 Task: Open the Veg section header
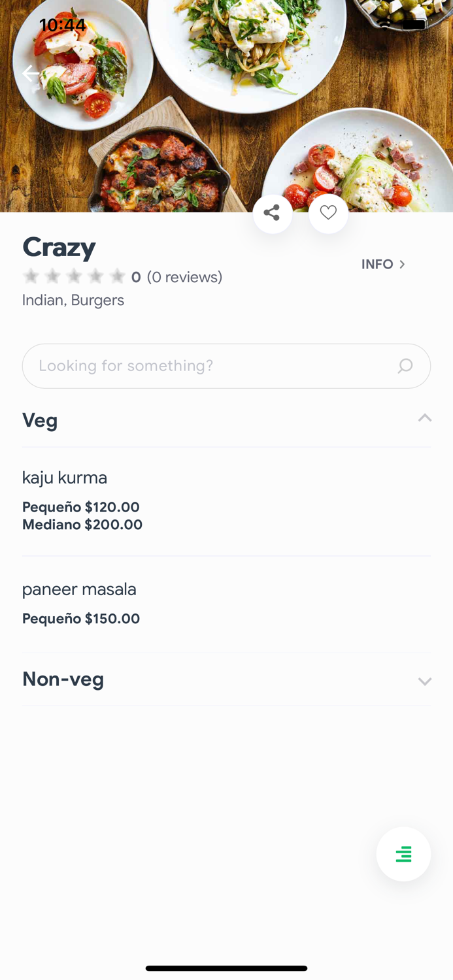click(40, 420)
